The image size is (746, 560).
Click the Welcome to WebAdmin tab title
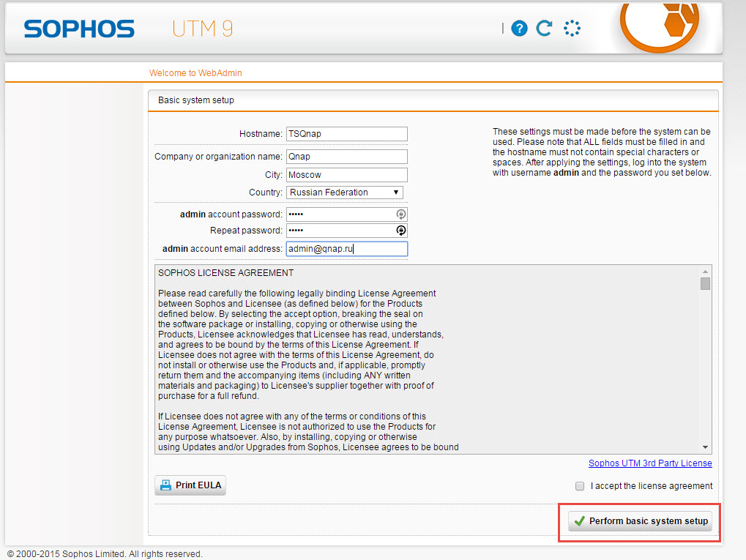click(195, 72)
